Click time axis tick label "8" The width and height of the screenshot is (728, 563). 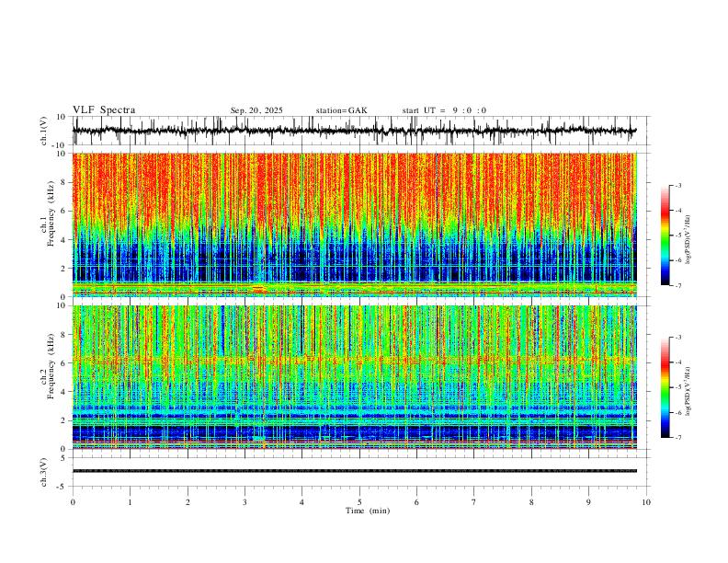point(531,502)
